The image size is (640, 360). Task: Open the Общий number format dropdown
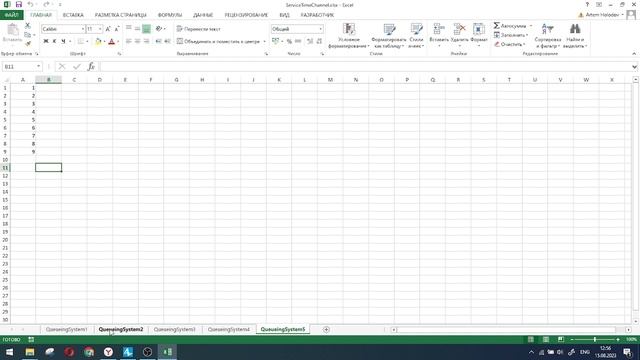point(320,29)
